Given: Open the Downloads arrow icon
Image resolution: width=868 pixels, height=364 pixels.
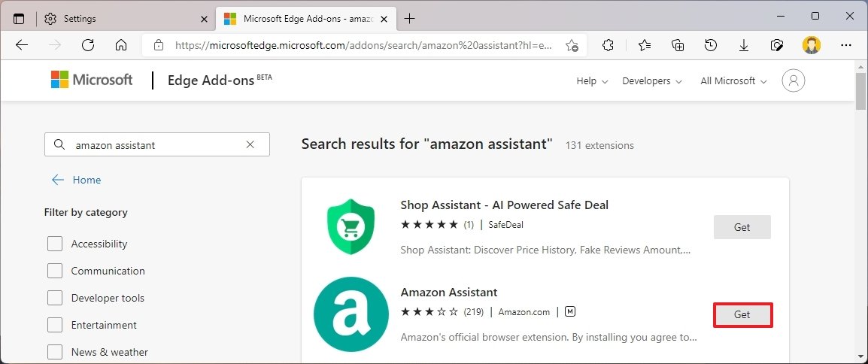Looking at the screenshot, I should coord(744,45).
